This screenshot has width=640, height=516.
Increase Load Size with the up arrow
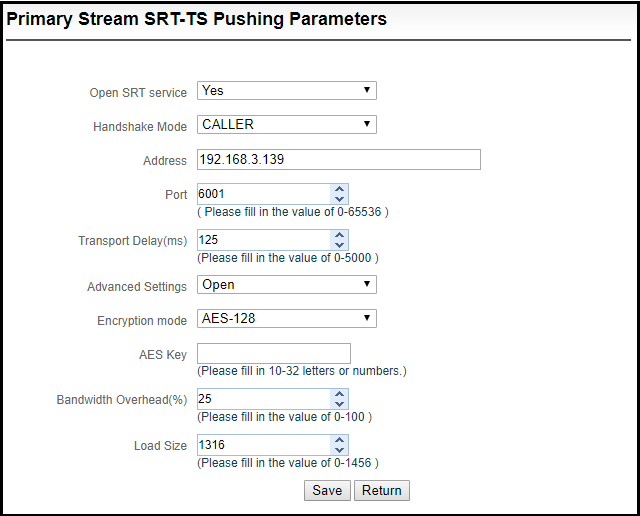coord(339,440)
